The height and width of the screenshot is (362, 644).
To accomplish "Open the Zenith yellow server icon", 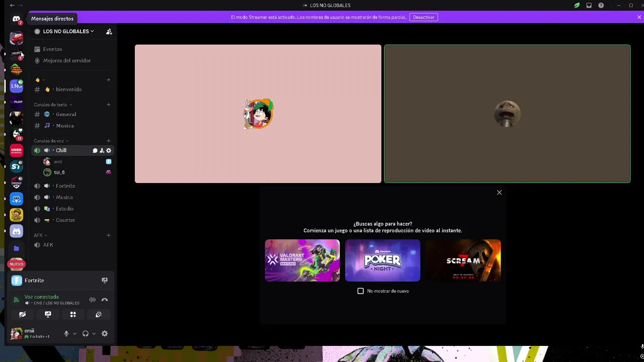I will tap(16, 215).
